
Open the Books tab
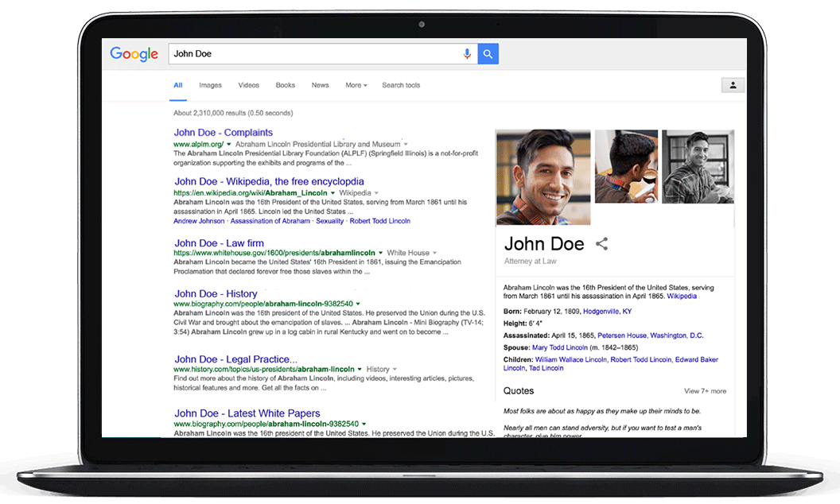285,85
